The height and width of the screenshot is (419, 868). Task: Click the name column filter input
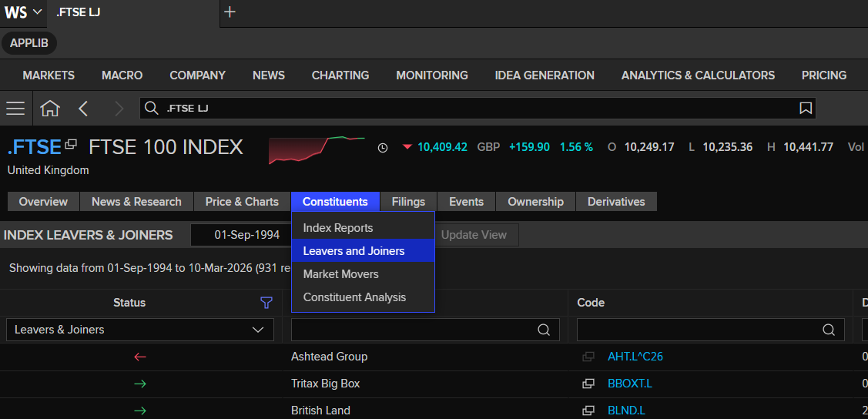[425, 330]
